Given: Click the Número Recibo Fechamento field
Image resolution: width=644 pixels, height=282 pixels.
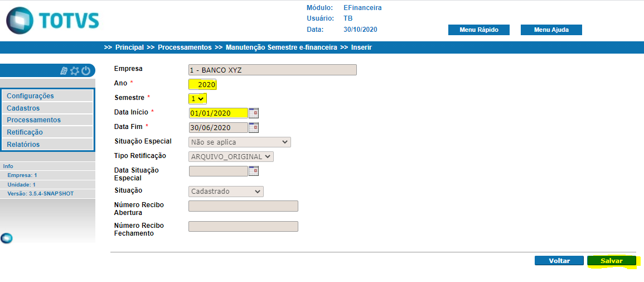Looking at the screenshot, I should click(x=243, y=227).
